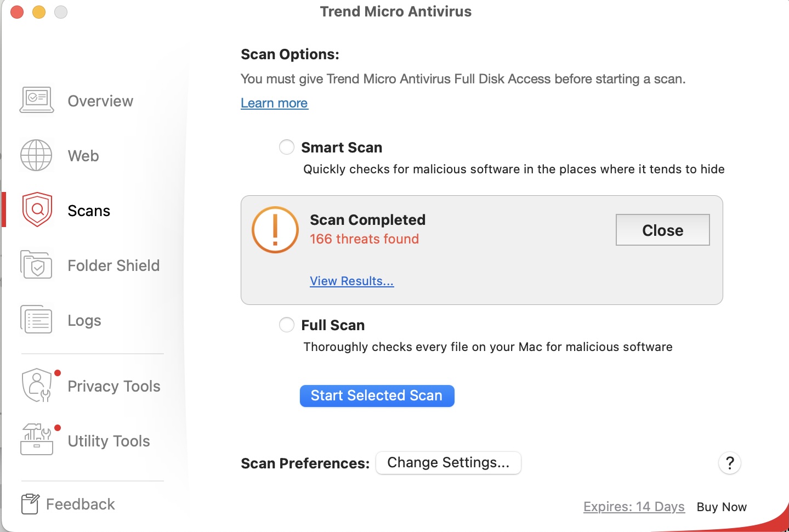Image resolution: width=789 pixels, height=532 pixels.
Task: Click the Scans shield magnifier icon
Action: point(36,209)
